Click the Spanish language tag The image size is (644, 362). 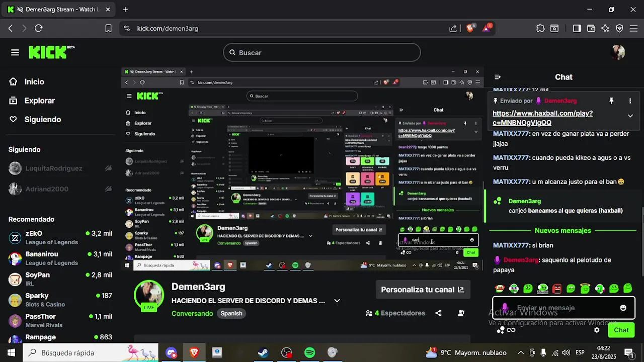(x=231, y=313)
